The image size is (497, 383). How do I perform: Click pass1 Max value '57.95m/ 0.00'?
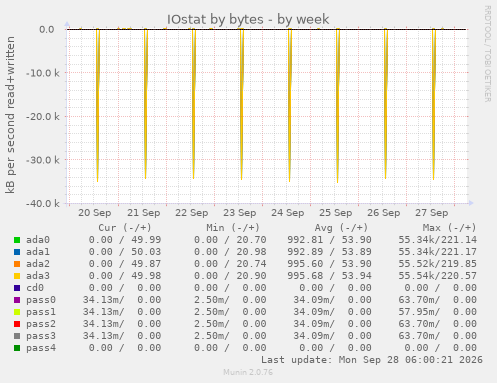(x=438, y=312)
